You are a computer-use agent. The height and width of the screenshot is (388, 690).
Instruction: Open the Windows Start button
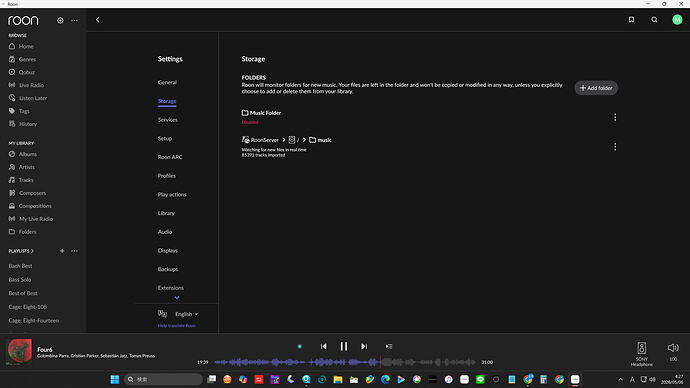(x=115, y=380)
